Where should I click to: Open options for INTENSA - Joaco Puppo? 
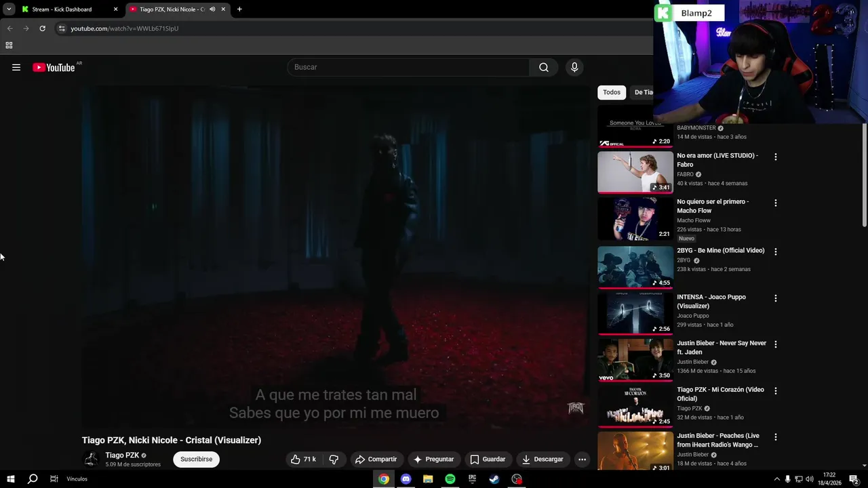tap(776, 298)
